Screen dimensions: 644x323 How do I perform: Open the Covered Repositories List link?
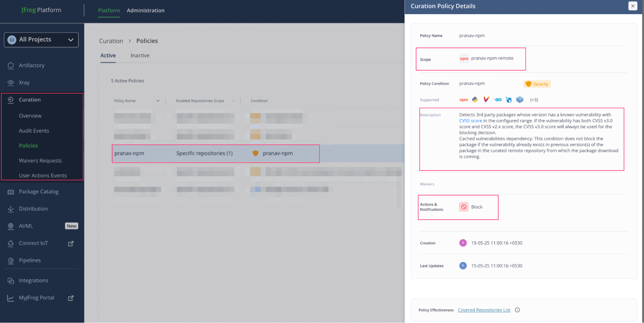point(484,310)
